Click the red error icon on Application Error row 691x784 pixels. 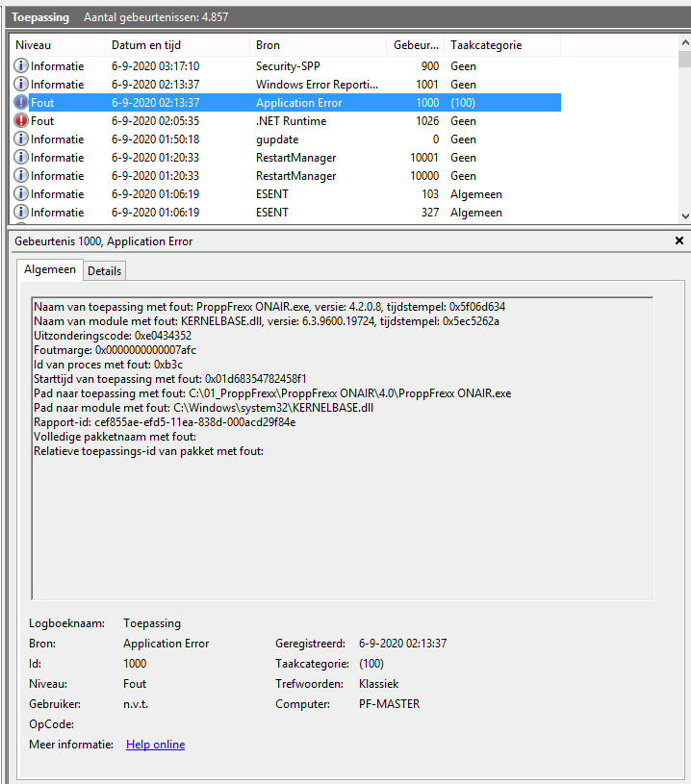(21, 103)
